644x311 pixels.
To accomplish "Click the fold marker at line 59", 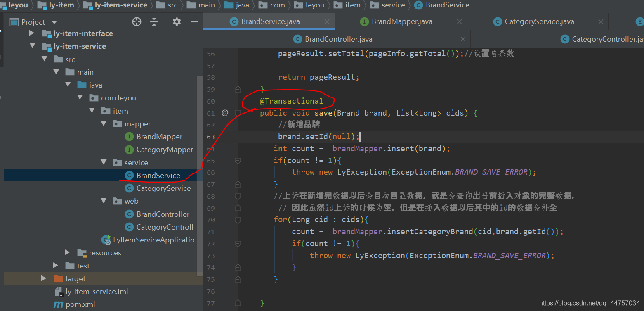I will pos(238,89).
